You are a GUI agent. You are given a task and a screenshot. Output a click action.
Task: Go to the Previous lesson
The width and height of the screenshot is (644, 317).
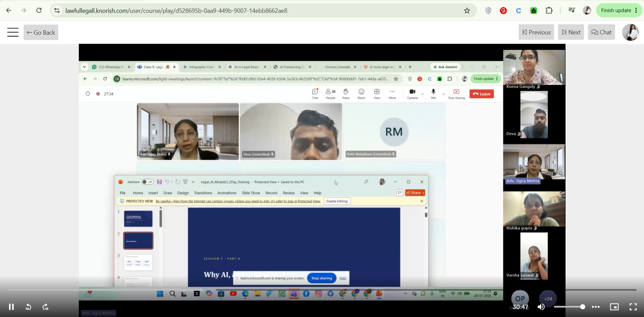coord(536,32)
